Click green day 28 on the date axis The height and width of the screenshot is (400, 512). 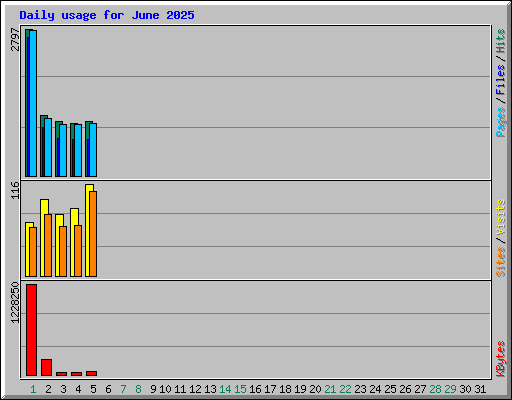point(435,389)
